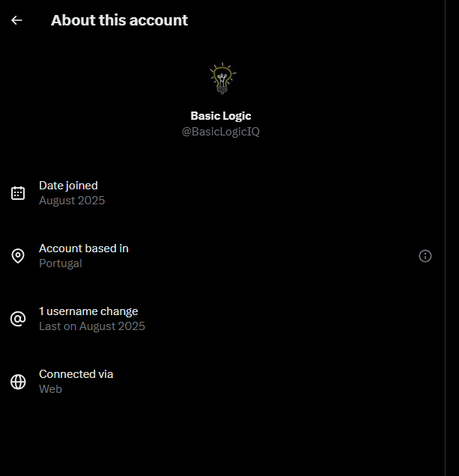Open the @BasicLogicIQ handle
Image resolution: width=459 pixels, height=476 pixels.
(221, 132)
